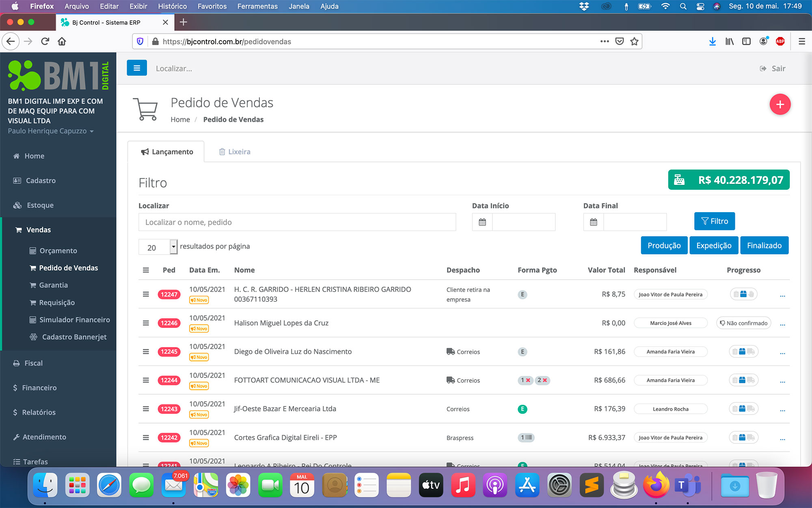Click the progress status icons of order 12247

click(x=743, y=294)
